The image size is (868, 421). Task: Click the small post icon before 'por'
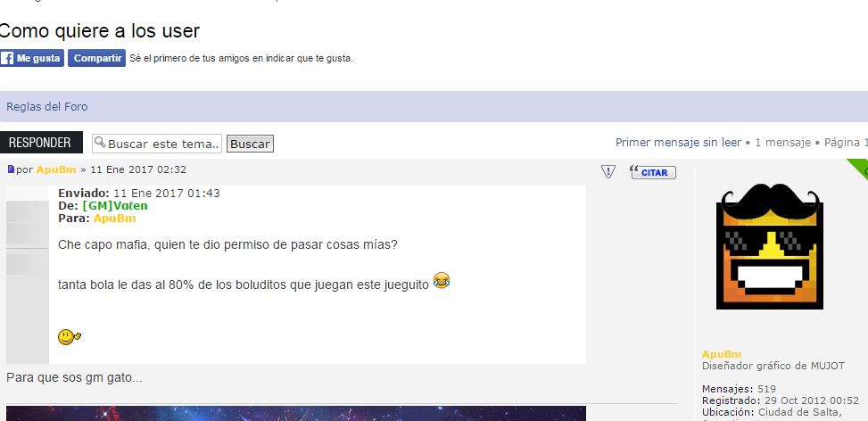(x=11, y=169)
